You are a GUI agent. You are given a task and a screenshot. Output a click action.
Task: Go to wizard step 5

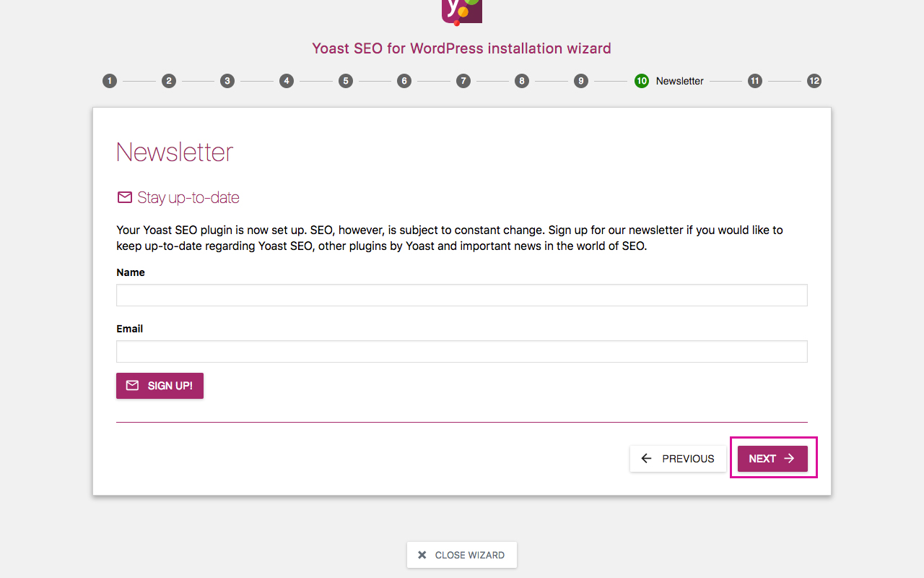point(346,81)
